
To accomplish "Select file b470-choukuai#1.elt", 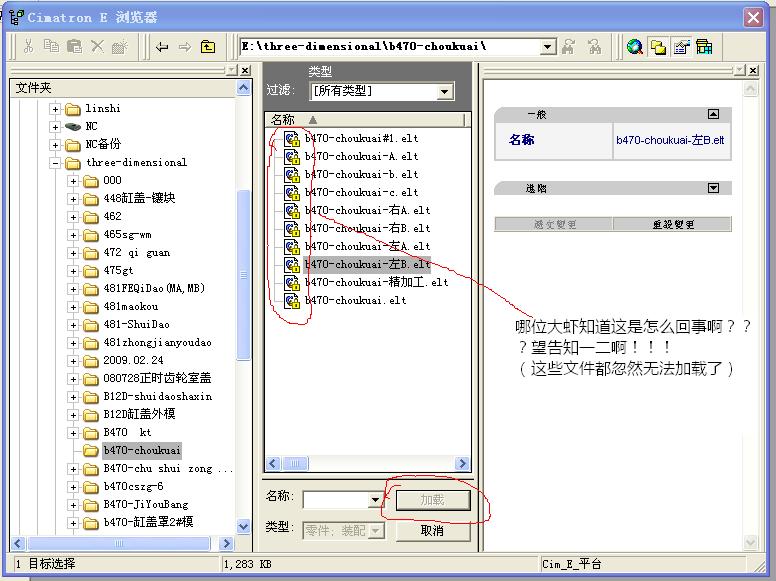I will click(361, 139).
